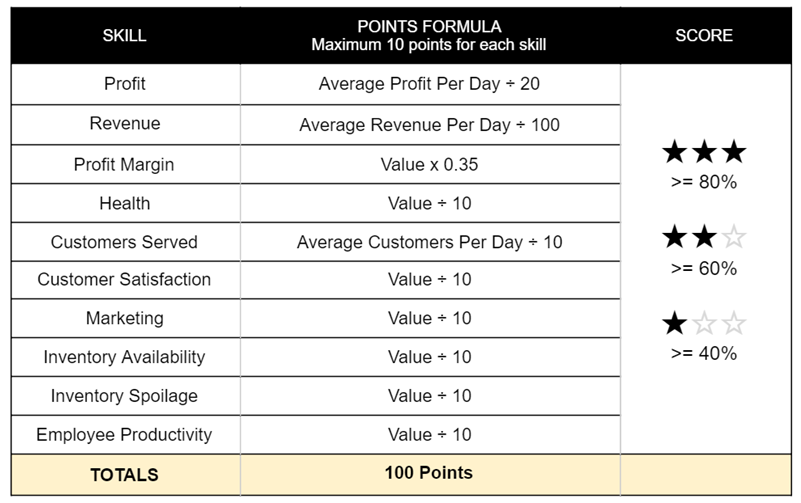Select the TOTALS cell
Image resolution: width=801 pixels, height=503 pixels.
[x=125, y=474]
